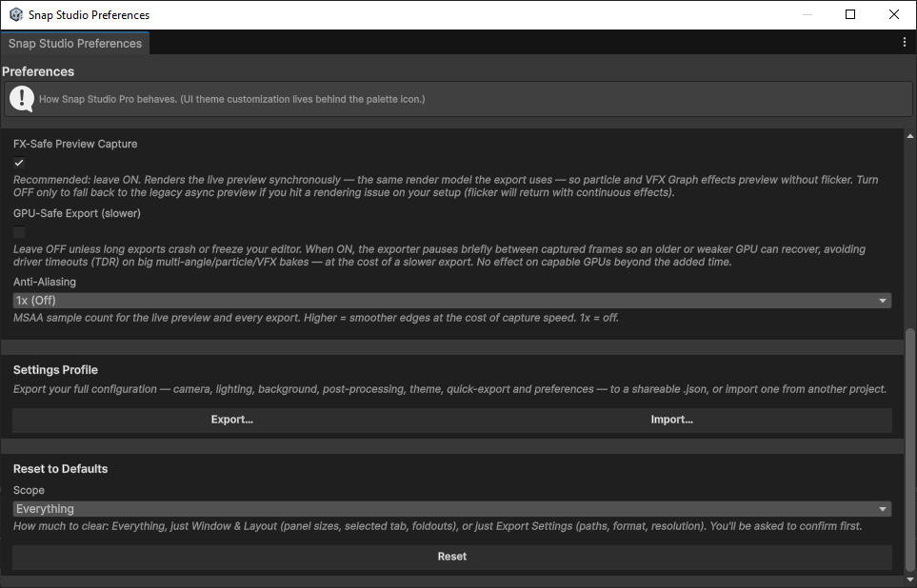Open the Scope Everything dropdown
The width and height of the screenshot is (917, 588).
point(452,509)
